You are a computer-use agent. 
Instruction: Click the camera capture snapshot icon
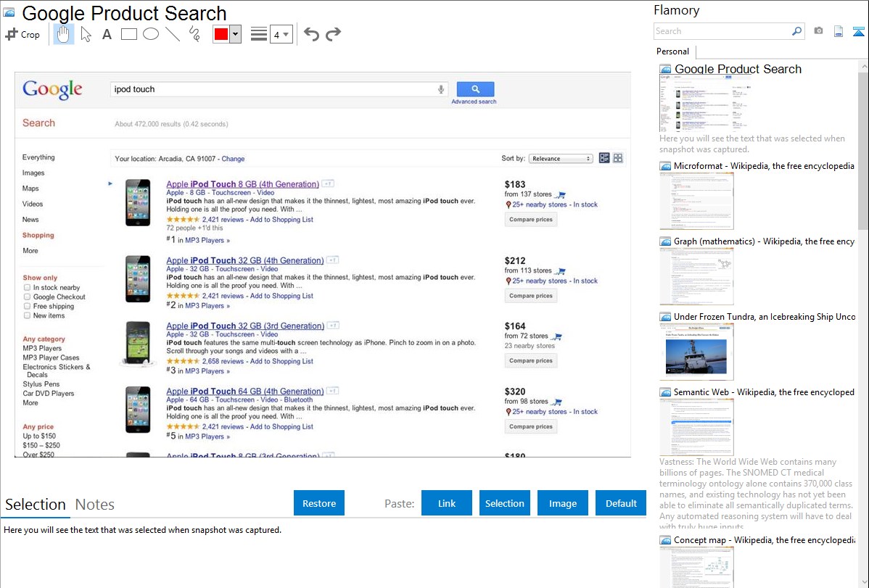point(818,31)
